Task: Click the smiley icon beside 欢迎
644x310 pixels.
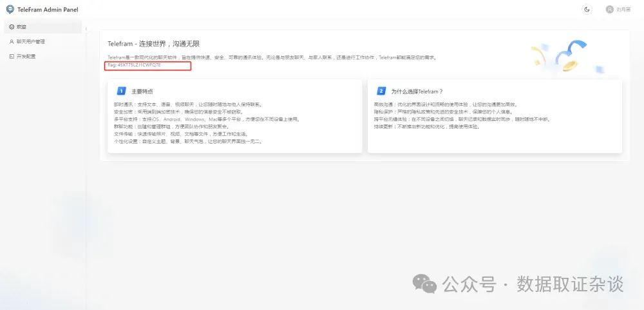Action: (12, 26)
